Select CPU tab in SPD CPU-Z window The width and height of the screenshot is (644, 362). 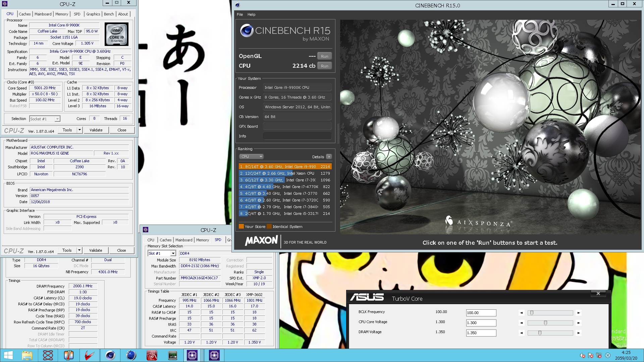coord(151,240)
